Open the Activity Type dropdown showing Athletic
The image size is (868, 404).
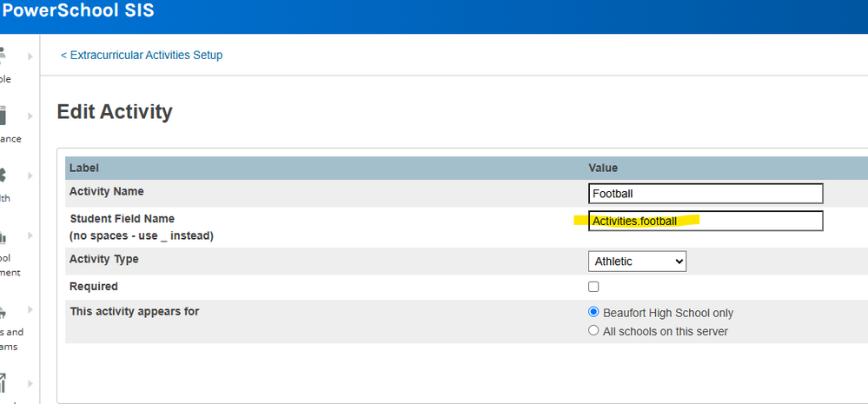click(x=637, y=262)
